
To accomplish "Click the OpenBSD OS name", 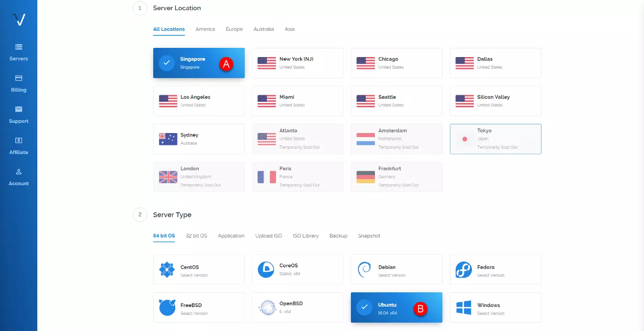I will (291, 304).
